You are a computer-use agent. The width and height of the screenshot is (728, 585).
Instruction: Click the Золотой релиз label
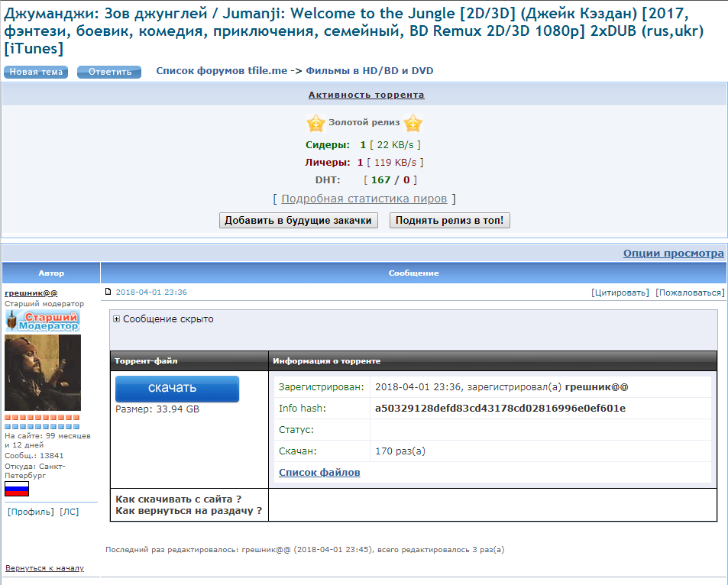pyautogui.click(x=364, y=122)
